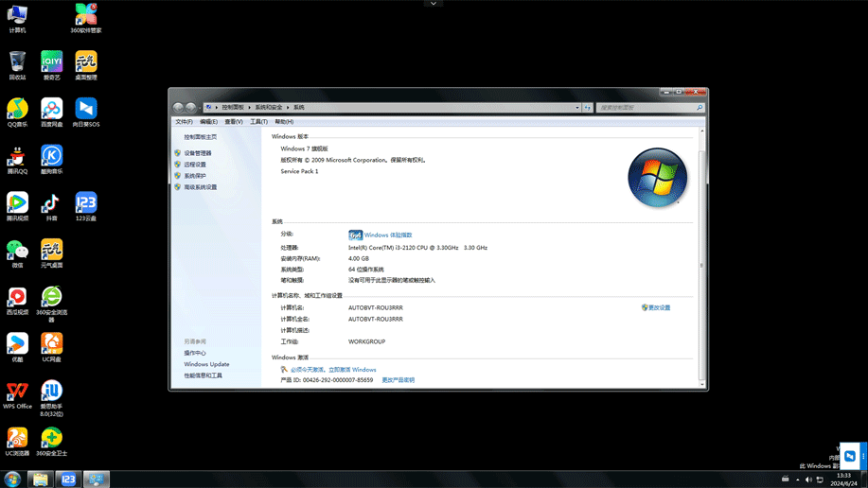Click the network tray icon

tap(820, 479)
